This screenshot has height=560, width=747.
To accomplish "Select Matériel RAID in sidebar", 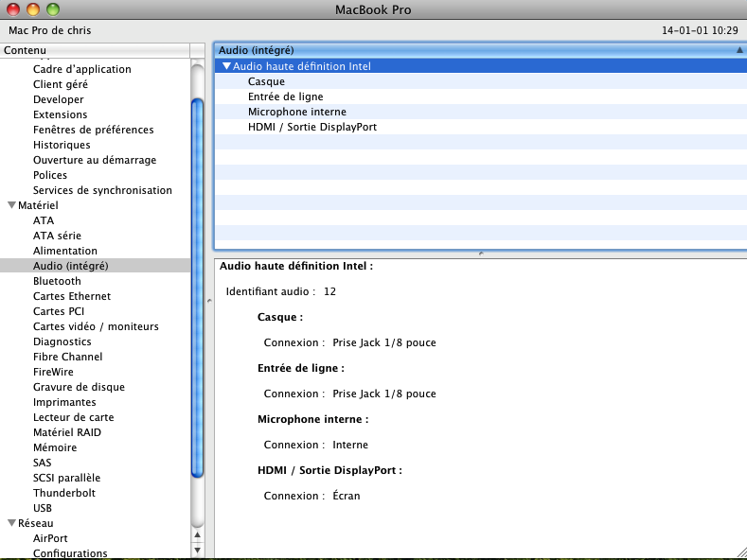I will pyautogui.click(x=67, y=432).
